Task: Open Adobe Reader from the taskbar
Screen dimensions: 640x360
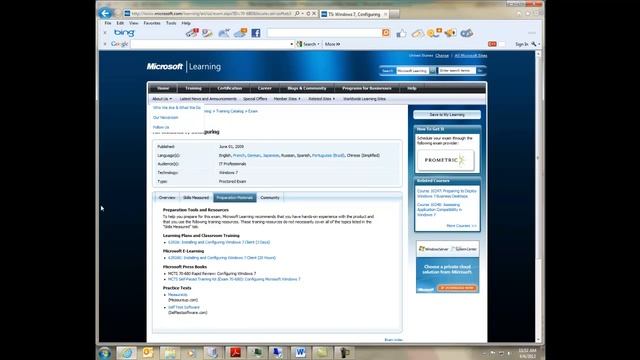Action: point(235,353)
